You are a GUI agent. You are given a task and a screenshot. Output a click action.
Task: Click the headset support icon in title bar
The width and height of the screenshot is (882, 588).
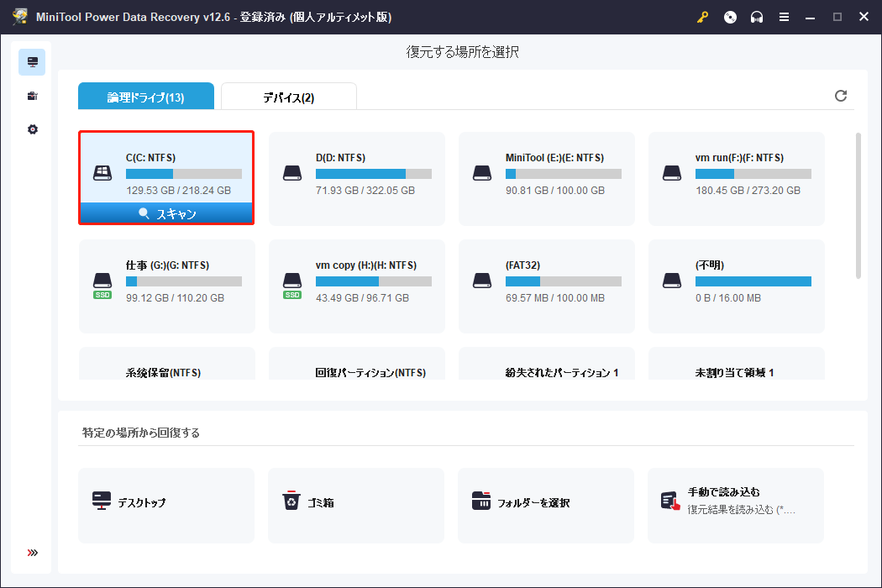point(757,17)
